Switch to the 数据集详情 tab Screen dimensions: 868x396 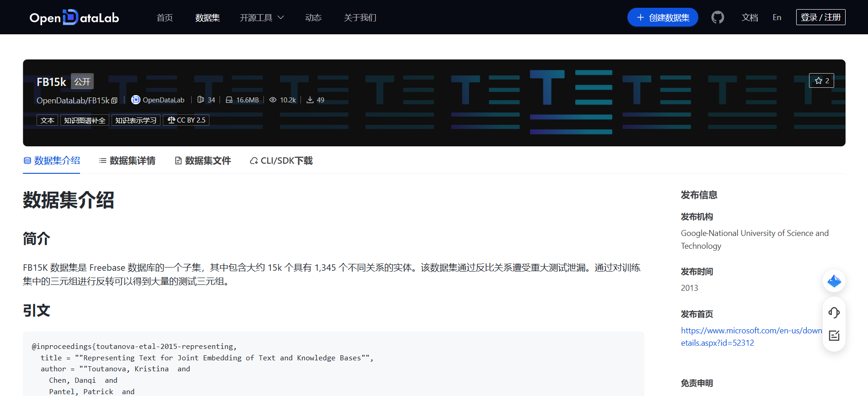127,161
